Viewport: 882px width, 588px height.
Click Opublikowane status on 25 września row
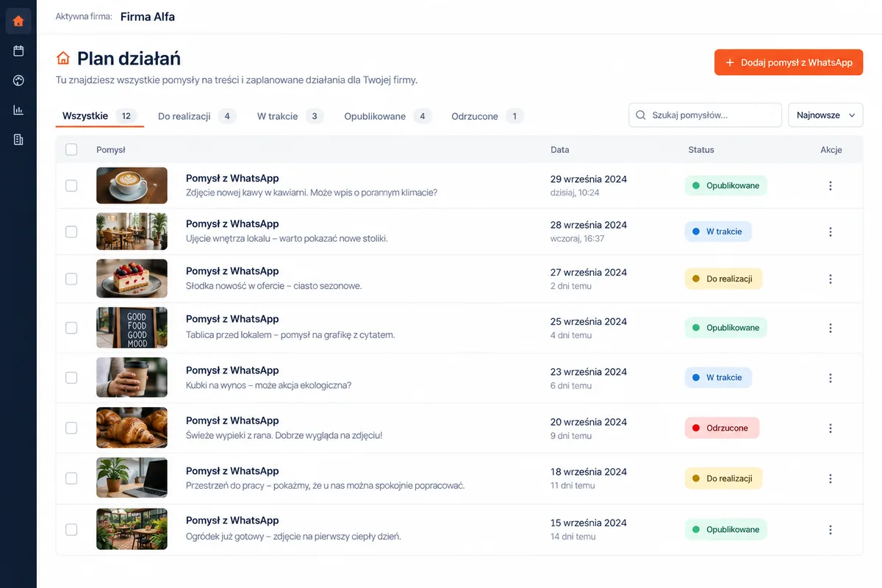[725, 328]
